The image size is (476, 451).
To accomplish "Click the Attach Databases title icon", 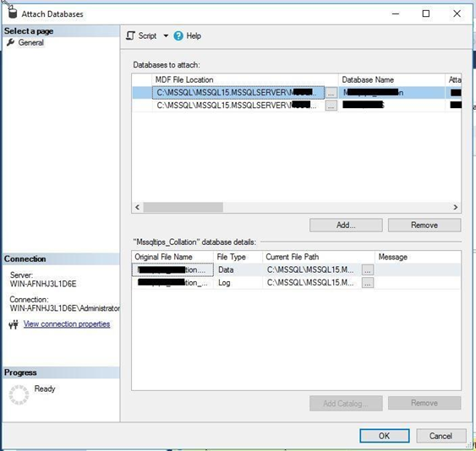I will pyautogui.click(x=13, y=13).
